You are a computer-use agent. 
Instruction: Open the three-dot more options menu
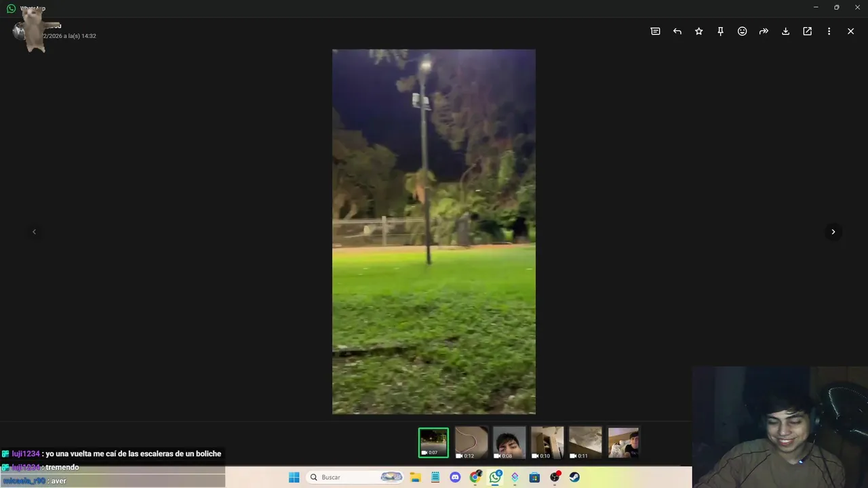(829, 31)
